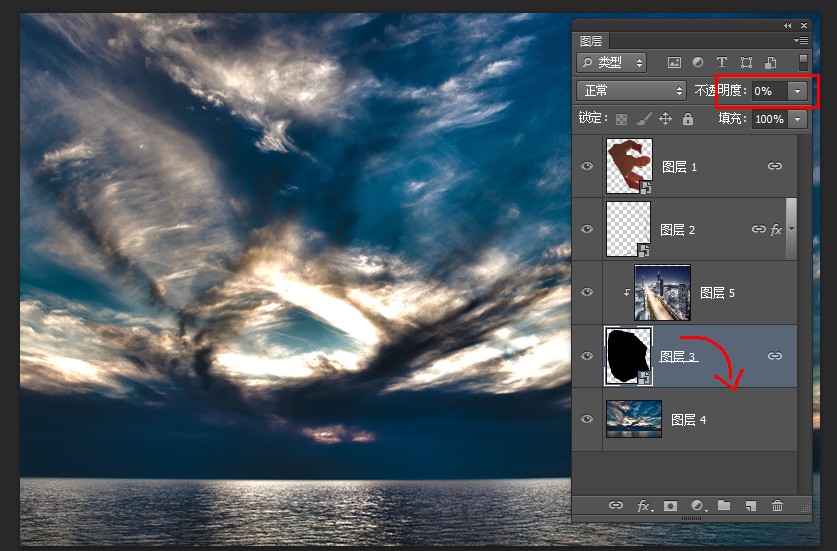Select the 图层 4 sky thumbnail

[x=634, y=419]
